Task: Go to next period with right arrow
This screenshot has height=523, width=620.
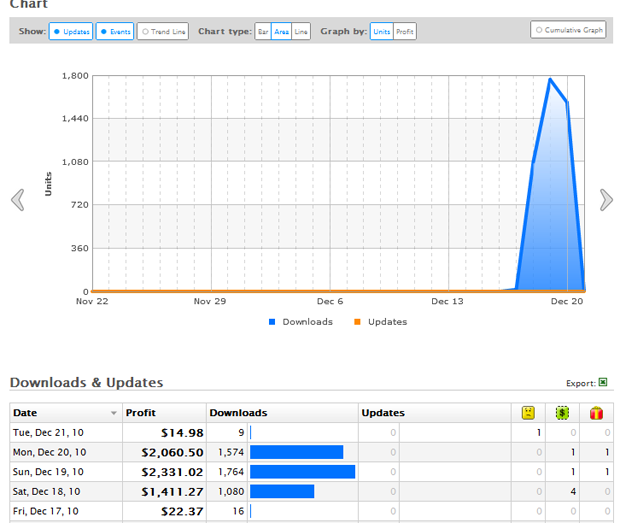Action: (606, 200)
